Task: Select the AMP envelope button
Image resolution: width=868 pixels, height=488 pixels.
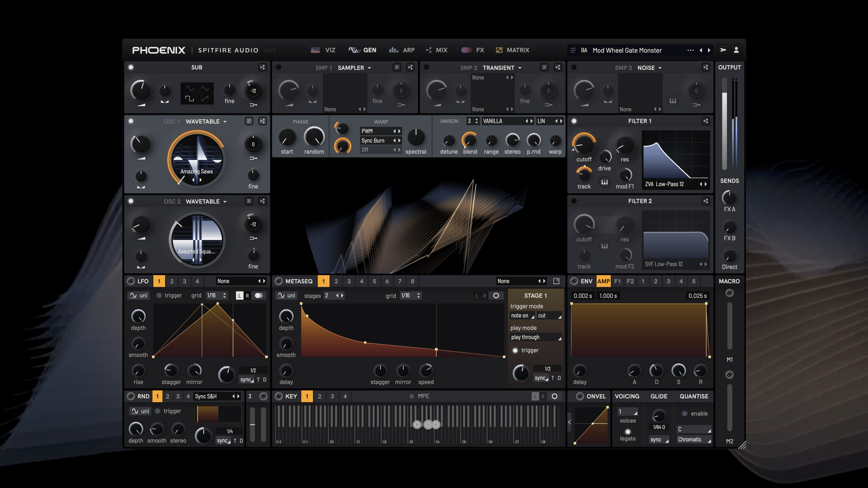Action: click(604, 281)
